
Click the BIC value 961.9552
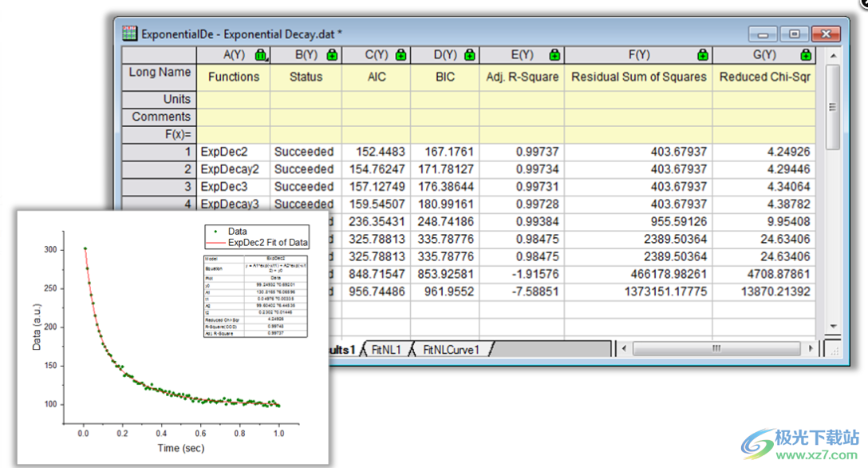pyautogui.click(x=444, y=292)
